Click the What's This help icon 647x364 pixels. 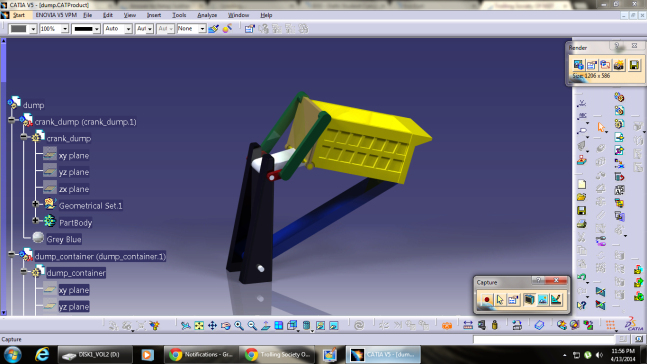coord(581,305)
